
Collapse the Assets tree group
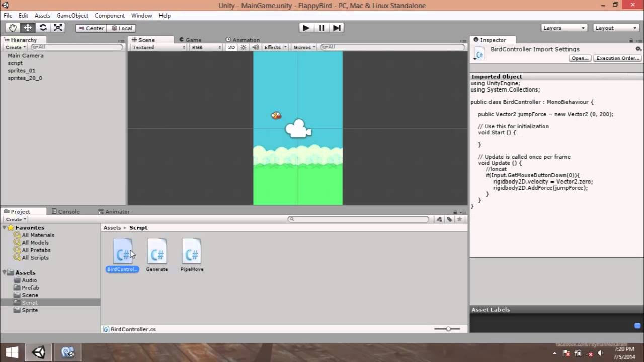coord(5,273)
